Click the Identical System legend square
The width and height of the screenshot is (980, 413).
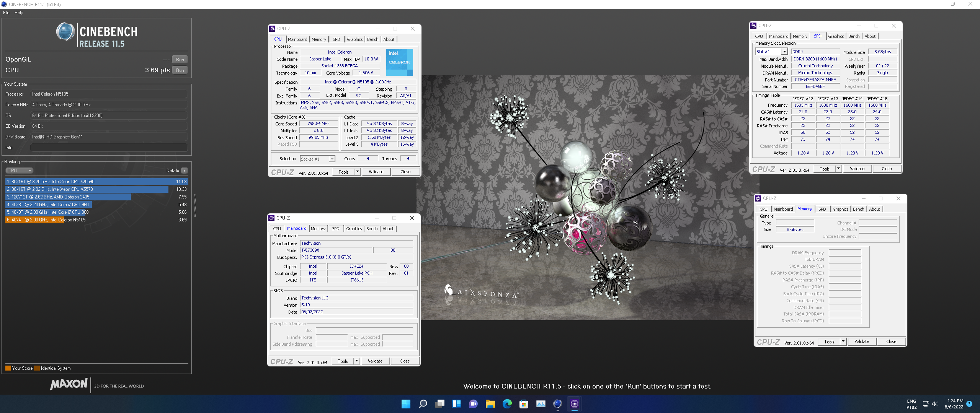tap(37, 368)
